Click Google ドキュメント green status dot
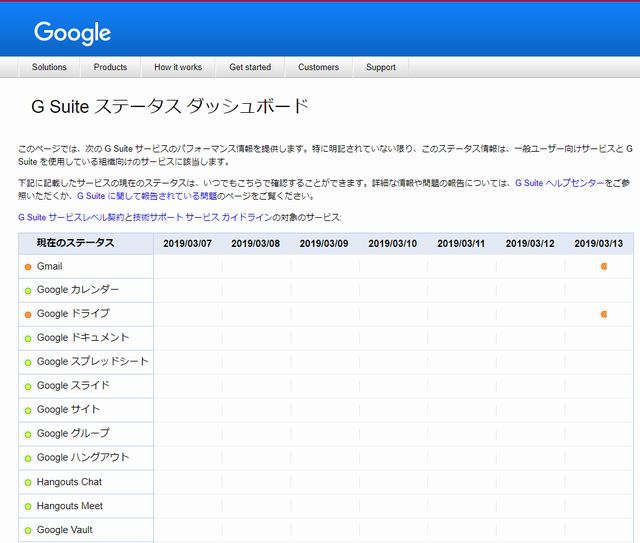Screen dimensions: 640x543 (28, 338)
